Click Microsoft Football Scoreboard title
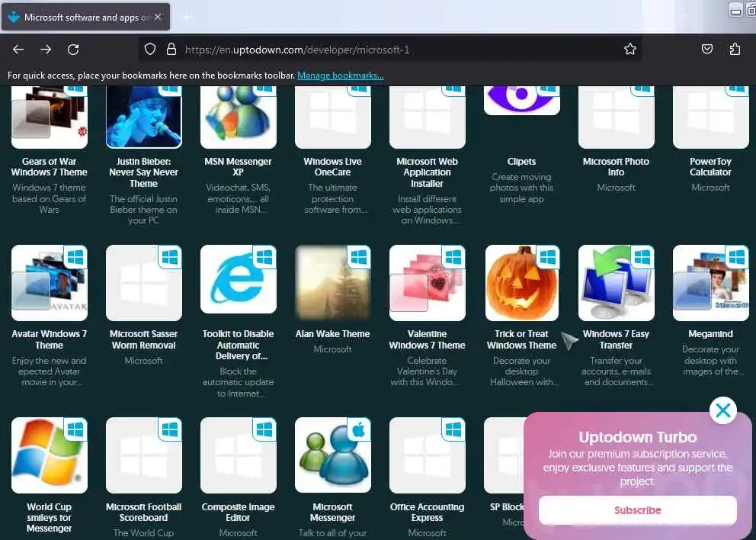756x540 pixels. pyautogui.click(x=144, y=512)
